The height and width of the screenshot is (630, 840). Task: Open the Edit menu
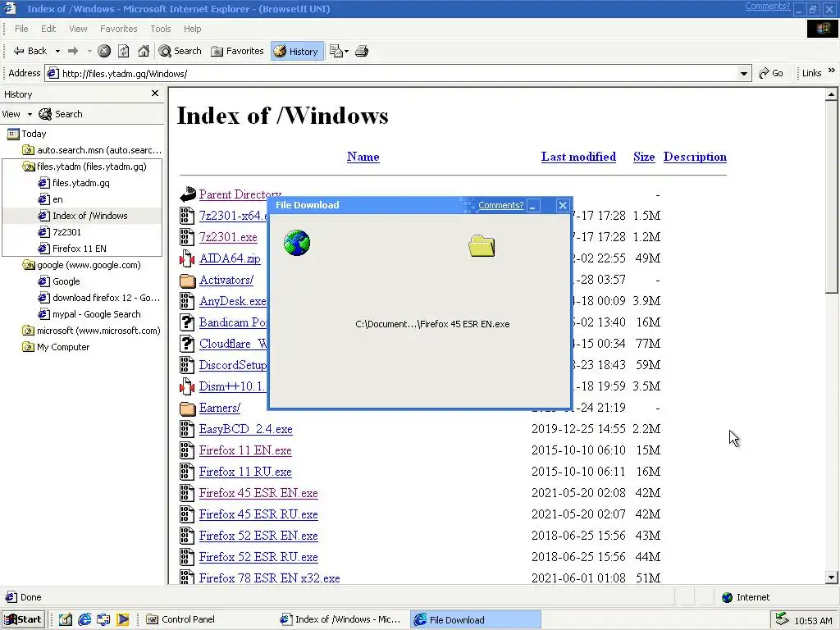pos(48,29)
